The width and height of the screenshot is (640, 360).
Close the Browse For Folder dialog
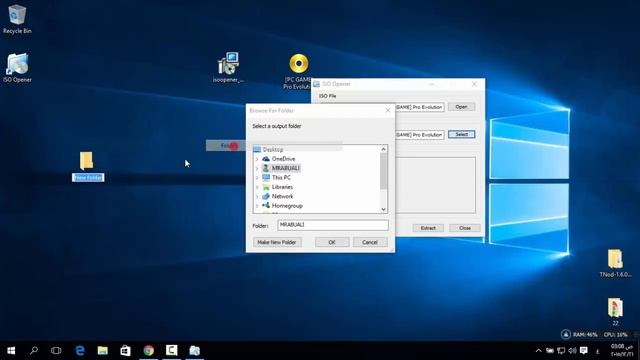pyautogui.click(x=388, y=111)
